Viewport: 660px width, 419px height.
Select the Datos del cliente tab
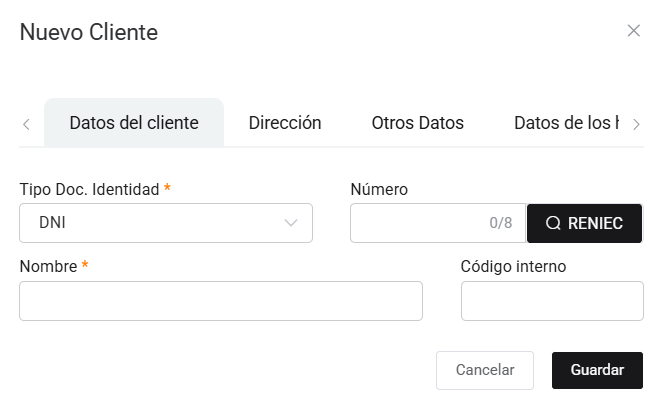134,123
